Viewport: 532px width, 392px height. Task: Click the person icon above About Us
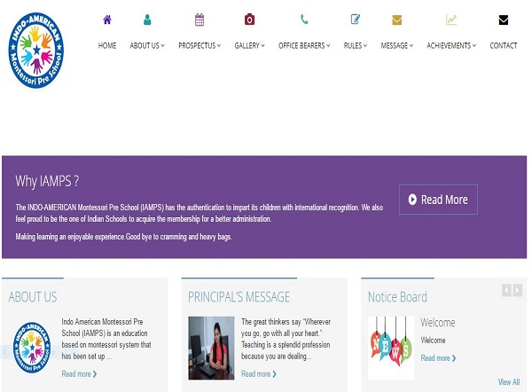147,20
